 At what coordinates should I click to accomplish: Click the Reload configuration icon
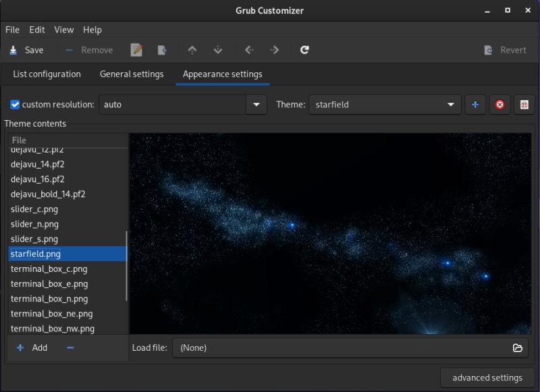point(304,49)
